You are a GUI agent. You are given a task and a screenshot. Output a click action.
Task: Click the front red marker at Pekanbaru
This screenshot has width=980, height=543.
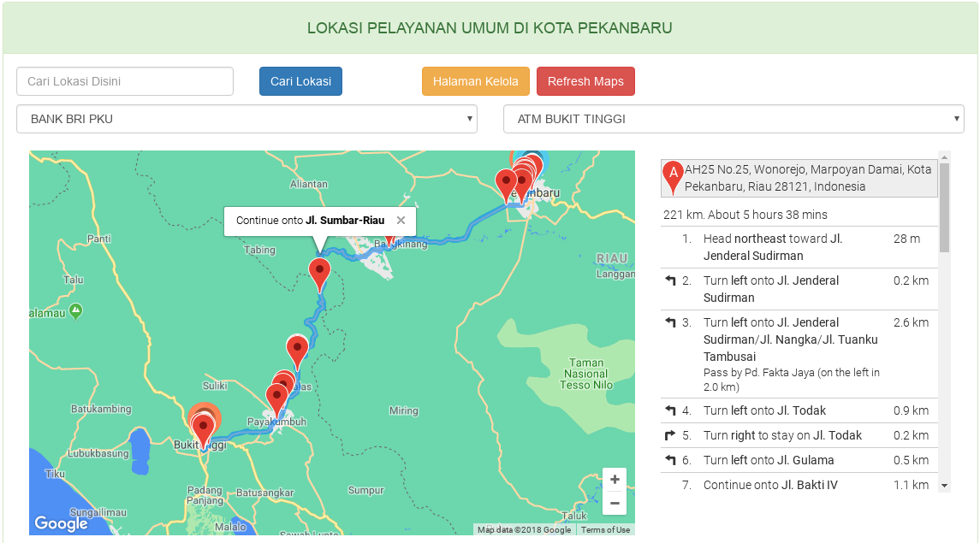[x=521, y=182]
